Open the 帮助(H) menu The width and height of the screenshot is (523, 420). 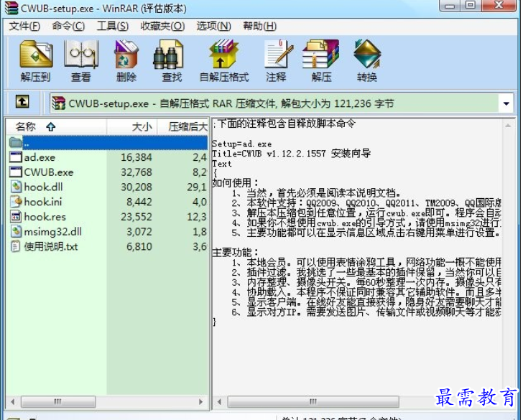(260, 26)
